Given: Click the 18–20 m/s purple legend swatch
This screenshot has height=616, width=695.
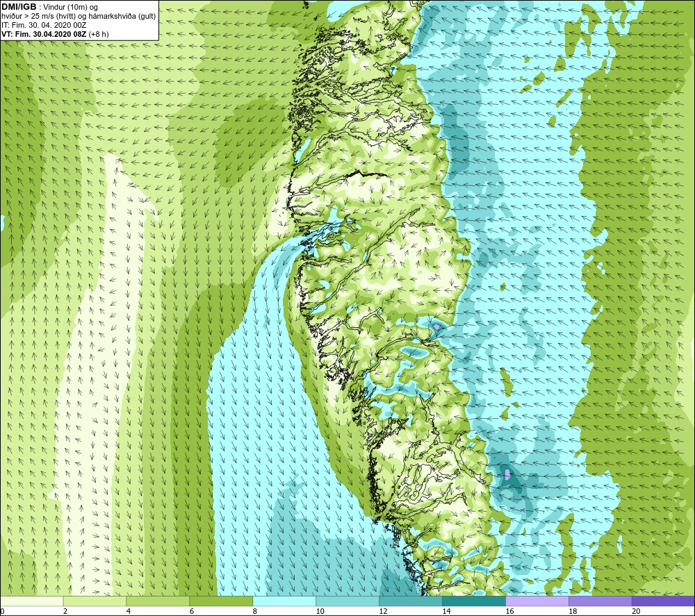Looking at the screenshot, I should coord(600,601).
